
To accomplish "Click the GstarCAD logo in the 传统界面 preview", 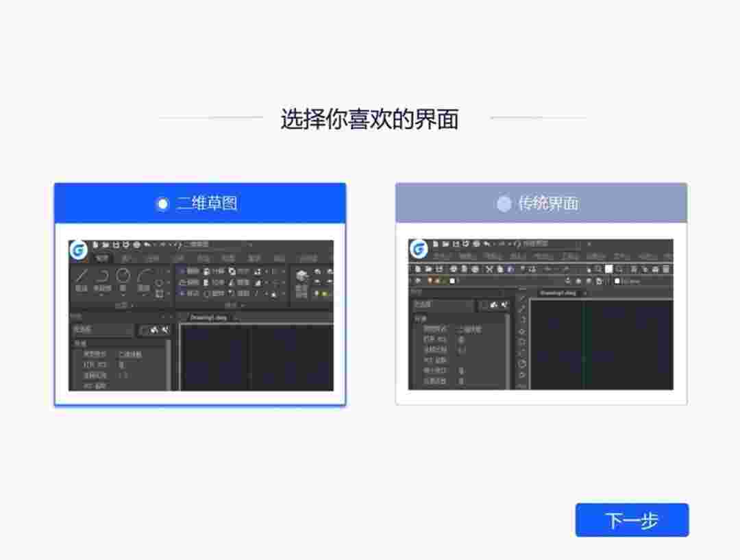I will tap(419, 249).
